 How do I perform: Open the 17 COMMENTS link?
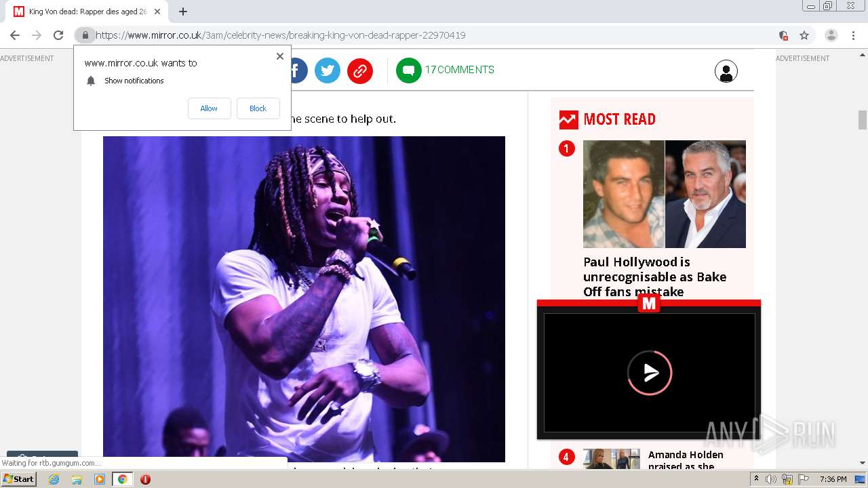pos(459,70)
